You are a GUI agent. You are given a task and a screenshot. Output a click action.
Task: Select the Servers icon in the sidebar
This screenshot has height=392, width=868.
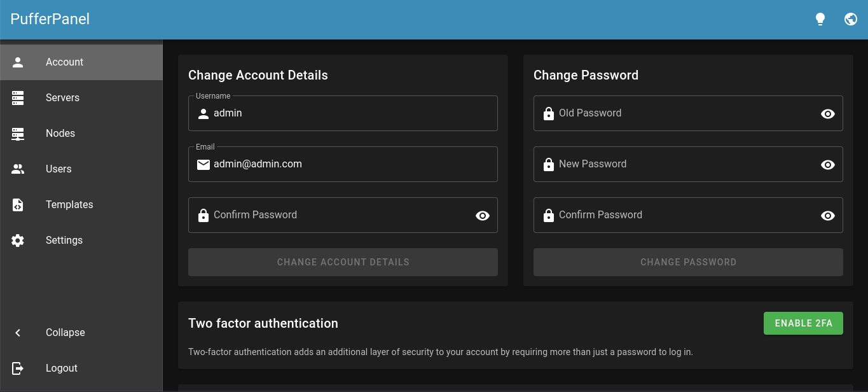(x=17, y=97)
